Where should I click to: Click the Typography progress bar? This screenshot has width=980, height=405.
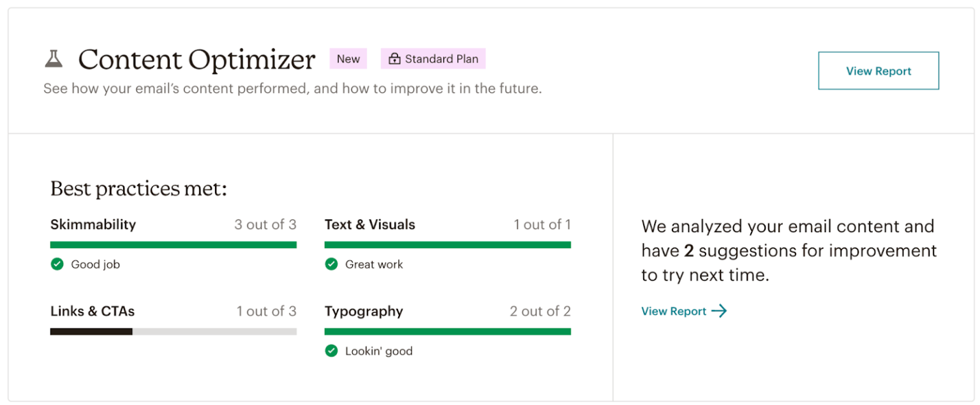point(447,331)
